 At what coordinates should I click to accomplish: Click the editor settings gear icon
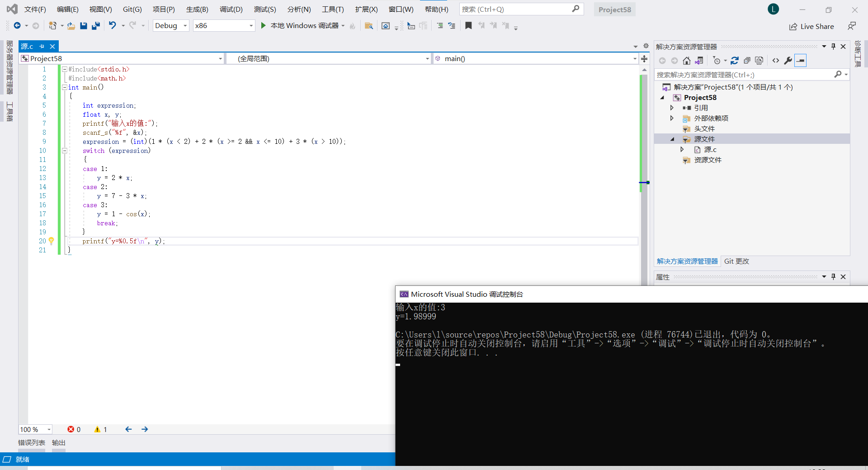click(646, 46)
